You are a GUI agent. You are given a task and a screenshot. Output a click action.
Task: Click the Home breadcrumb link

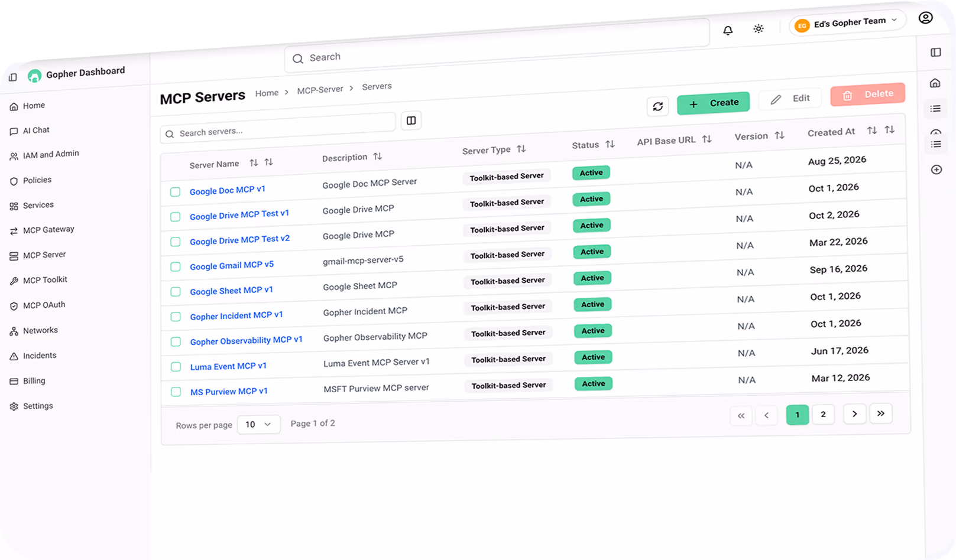267,93
